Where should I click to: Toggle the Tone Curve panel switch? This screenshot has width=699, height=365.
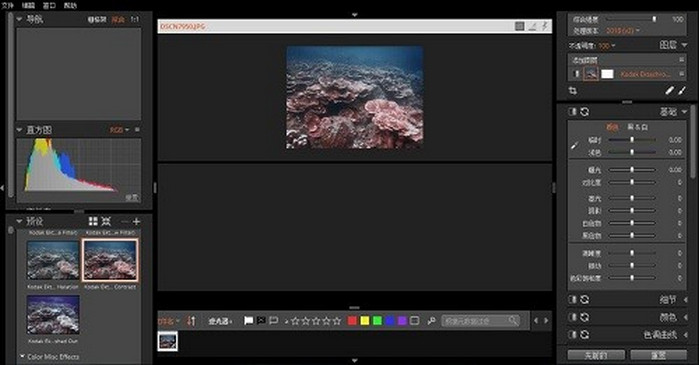[573, 335]
